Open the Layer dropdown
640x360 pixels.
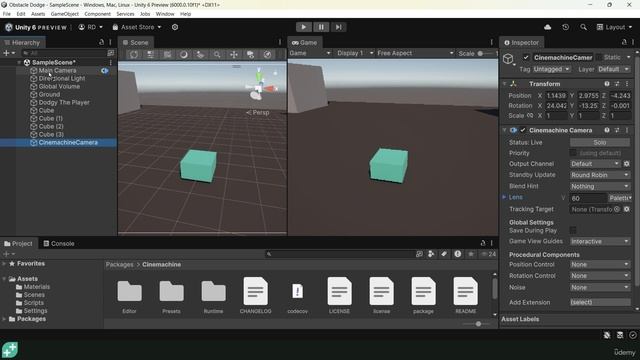pos(613,69)
